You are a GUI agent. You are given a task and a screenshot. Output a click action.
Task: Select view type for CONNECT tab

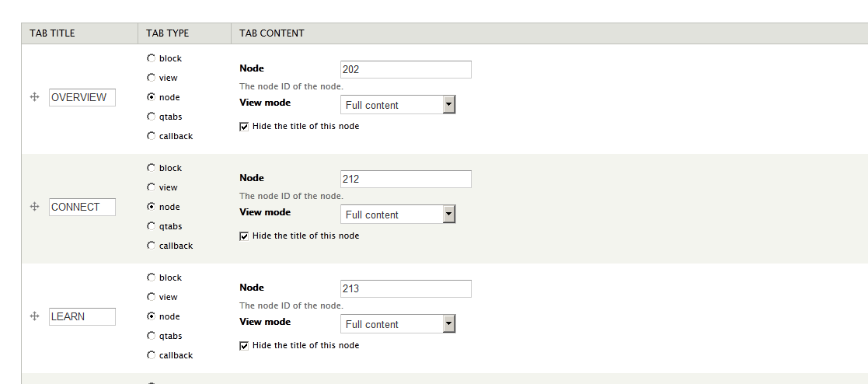(151, 187)
